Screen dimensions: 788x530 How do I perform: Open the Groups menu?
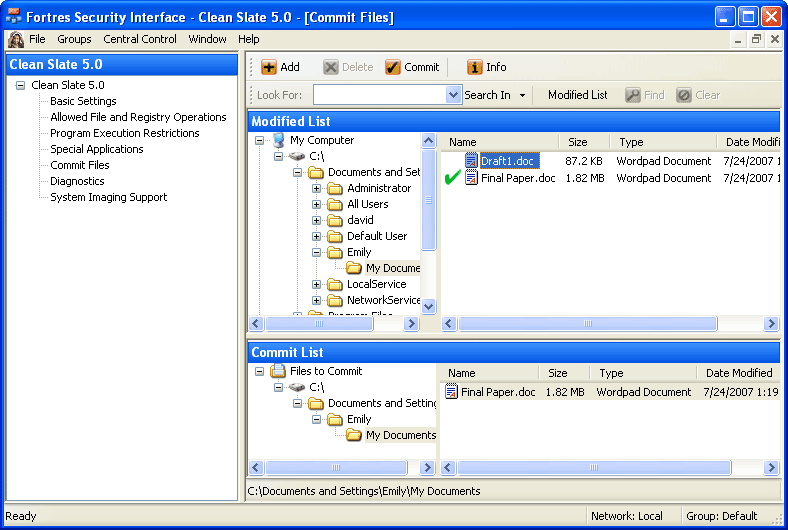point(74,39)
